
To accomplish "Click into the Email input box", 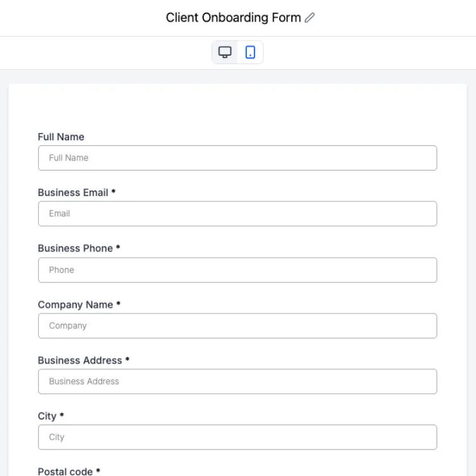I will point(237,214).
